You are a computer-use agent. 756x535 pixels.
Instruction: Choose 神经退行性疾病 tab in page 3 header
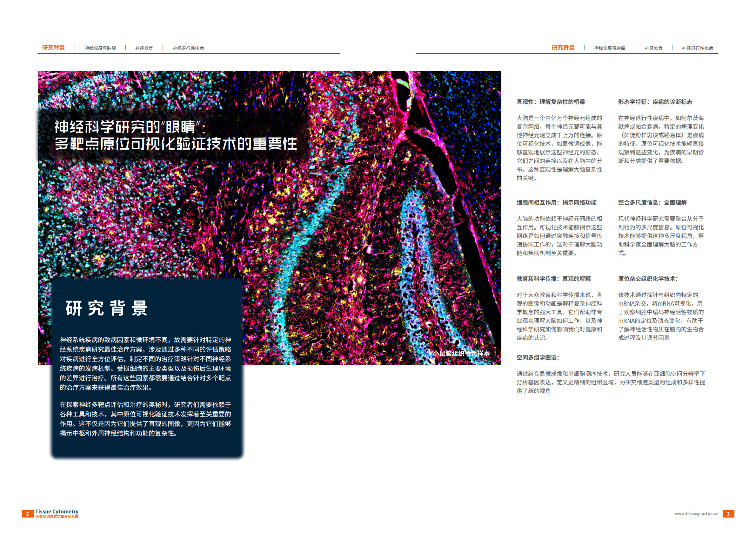tap(697, 48)
